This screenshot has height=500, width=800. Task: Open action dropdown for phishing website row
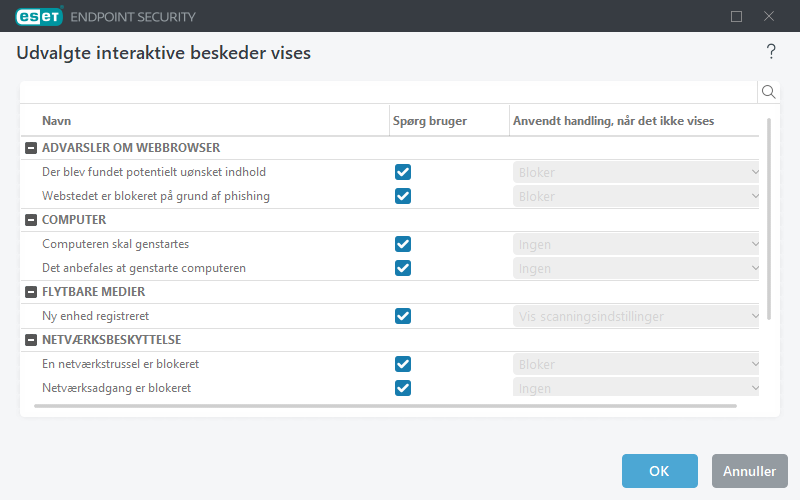click(636, 196)
